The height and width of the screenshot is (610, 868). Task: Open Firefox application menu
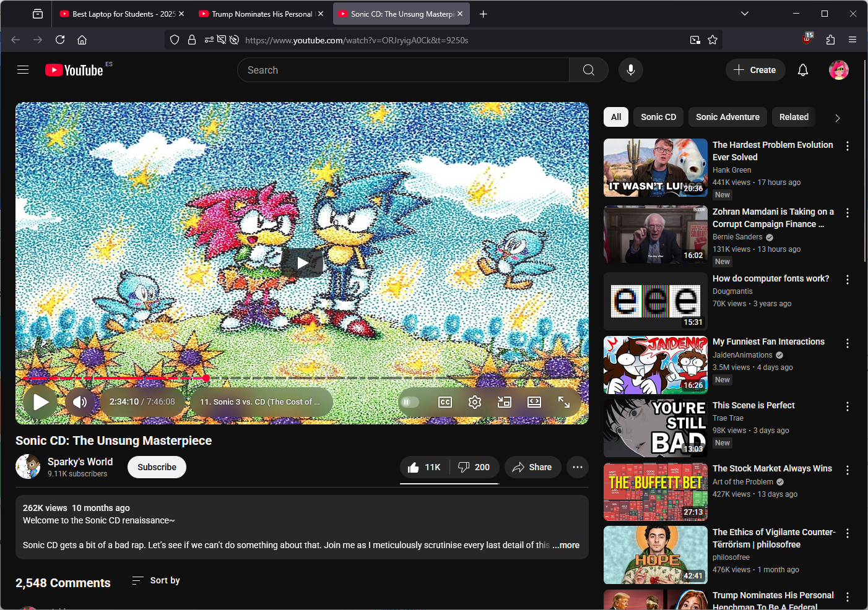(x=853, y=40)
